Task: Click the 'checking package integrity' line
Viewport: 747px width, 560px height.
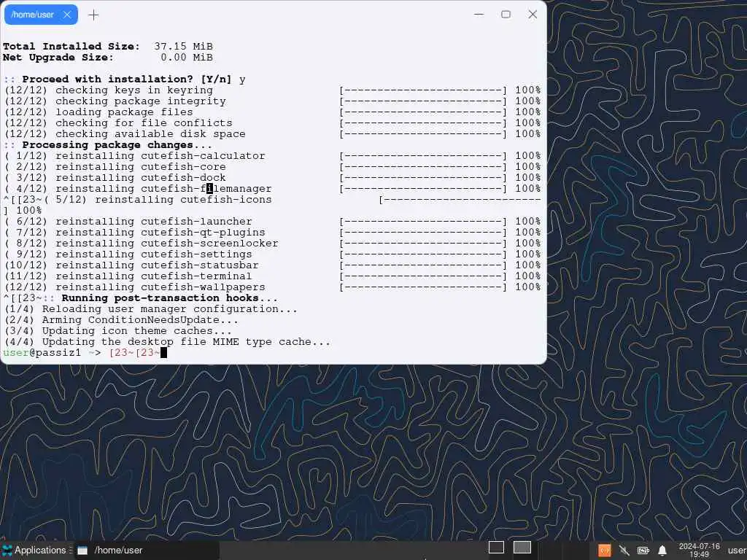Action: (272, 101)
